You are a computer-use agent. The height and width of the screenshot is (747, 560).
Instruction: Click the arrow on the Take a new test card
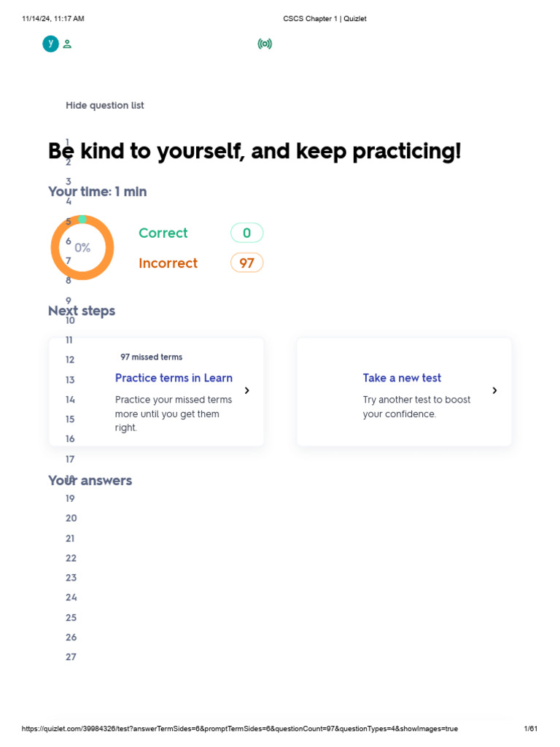click(x=494, y=391)
